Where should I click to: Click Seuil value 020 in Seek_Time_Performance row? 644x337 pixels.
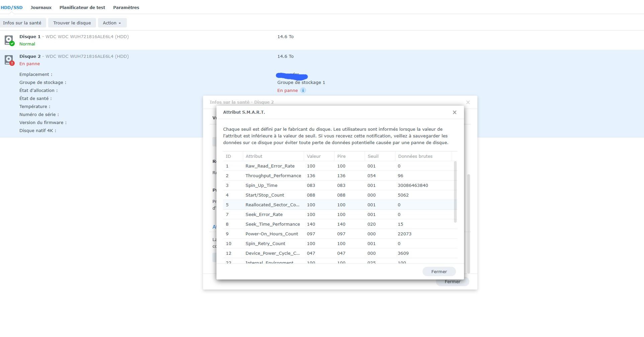[371, 224]
